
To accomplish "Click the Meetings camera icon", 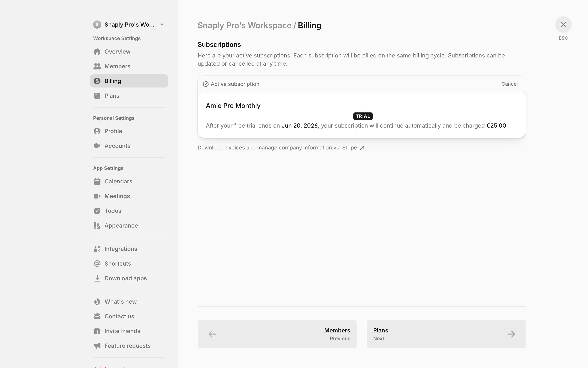I will 97,196.
